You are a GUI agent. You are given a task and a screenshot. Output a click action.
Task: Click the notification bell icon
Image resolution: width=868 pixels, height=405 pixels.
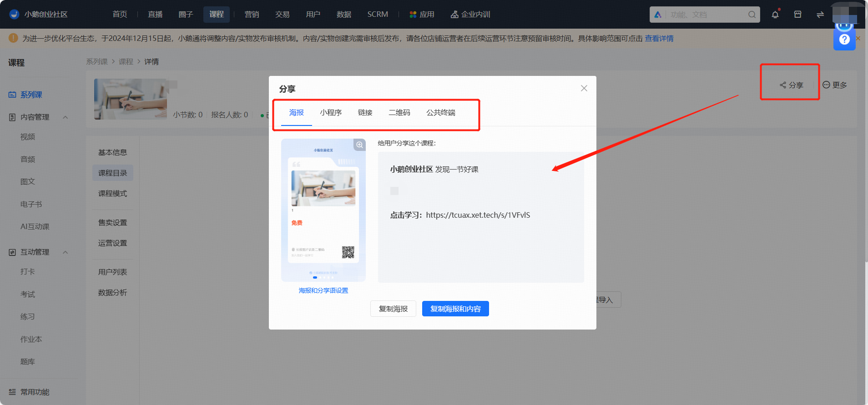click(x=775, y=15)
